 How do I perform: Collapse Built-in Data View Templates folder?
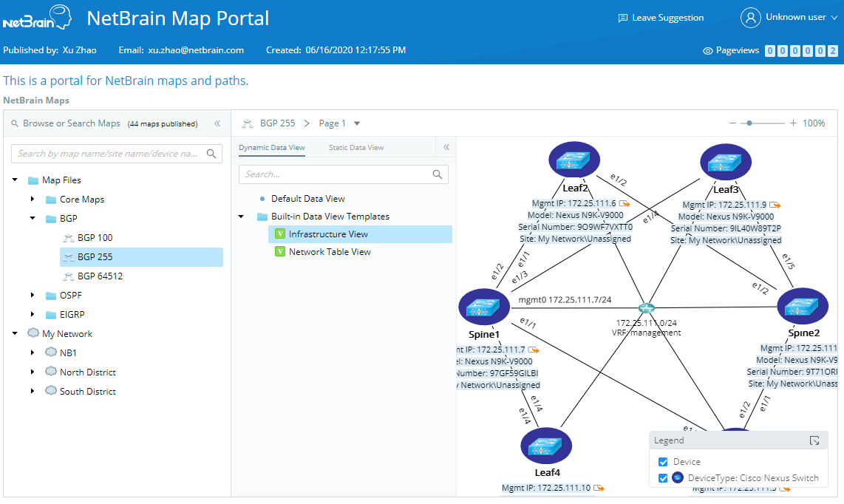coord(241,217)
